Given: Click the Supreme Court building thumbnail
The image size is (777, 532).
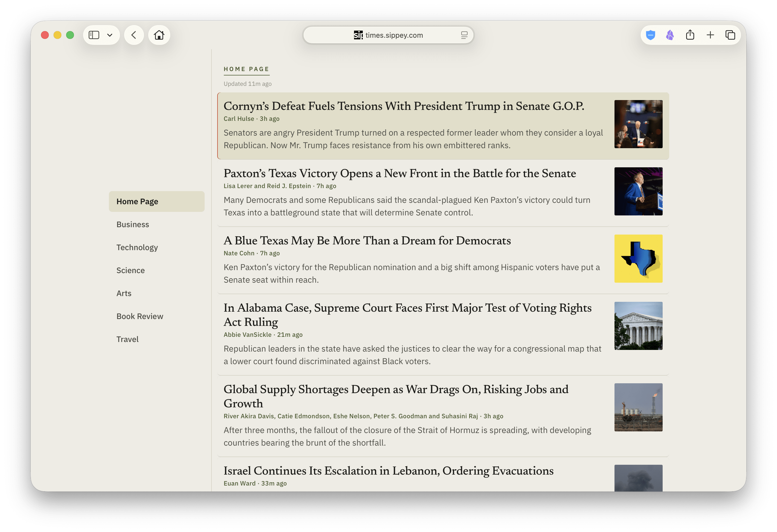Looking at the screenshot, I should tap(638, 326).
